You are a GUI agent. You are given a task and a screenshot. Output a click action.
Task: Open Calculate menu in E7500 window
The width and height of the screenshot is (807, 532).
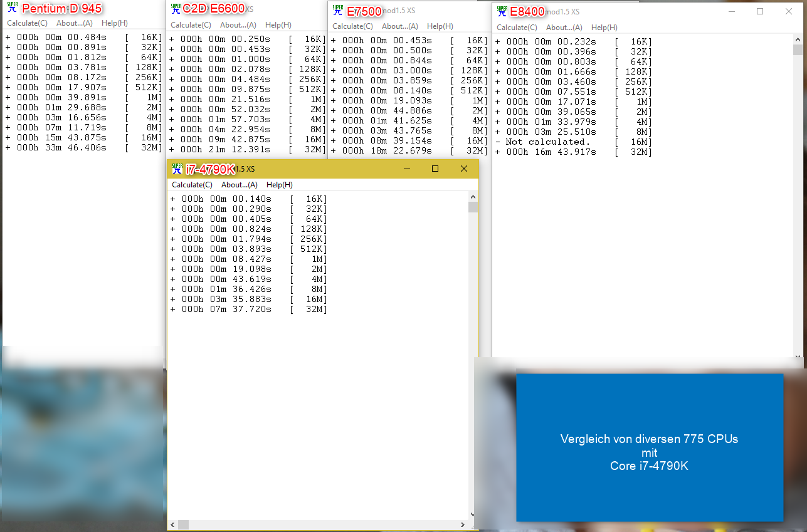click(352, 26)
